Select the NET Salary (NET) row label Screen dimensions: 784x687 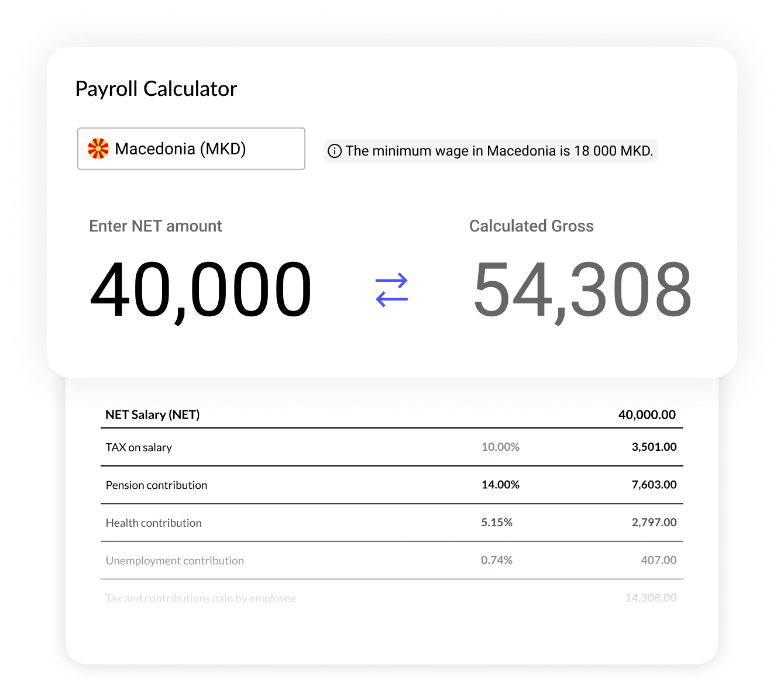coord(152,415)
